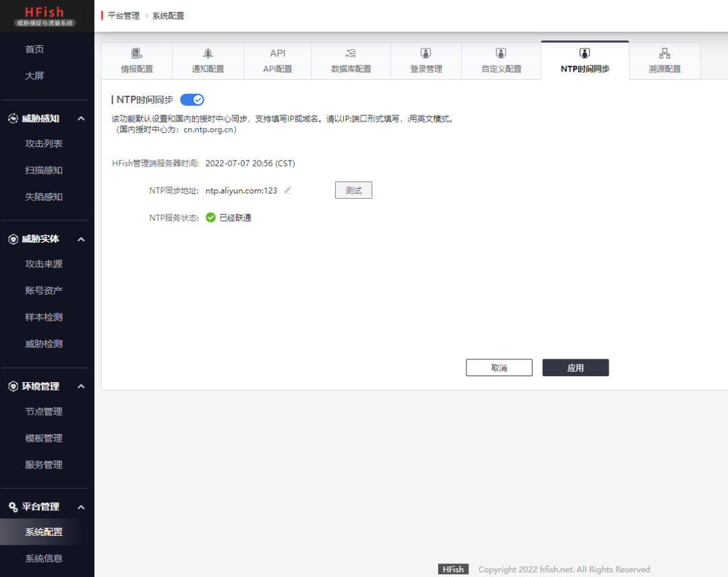Select the API配置 tab icon

(x=278, y=53)
